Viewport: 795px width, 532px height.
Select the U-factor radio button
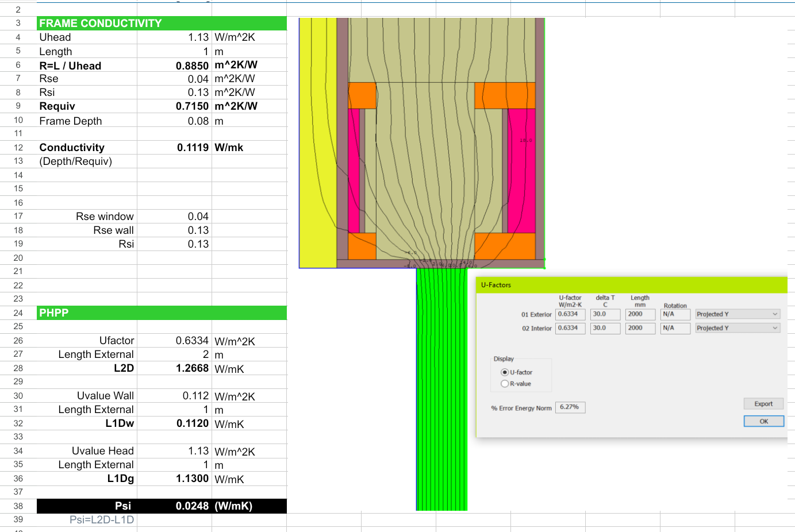coord(505,372)
